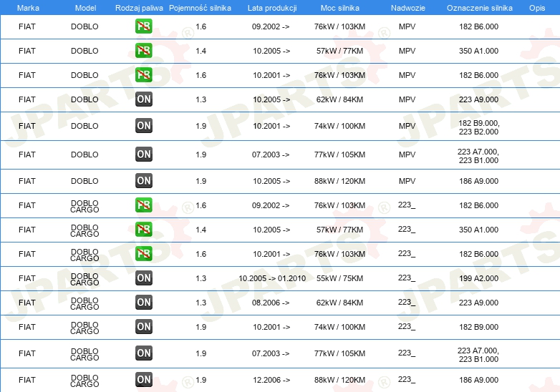Viewport: 560px width, 392px height.
Task: Click the MPV cell in the 07.2003 DOBLO row
Action: point(407,155)
